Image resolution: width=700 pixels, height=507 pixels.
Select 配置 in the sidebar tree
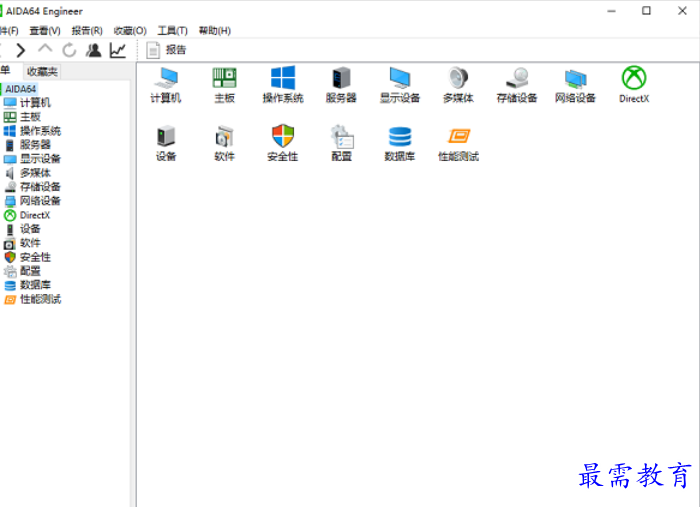click(22, 271)
